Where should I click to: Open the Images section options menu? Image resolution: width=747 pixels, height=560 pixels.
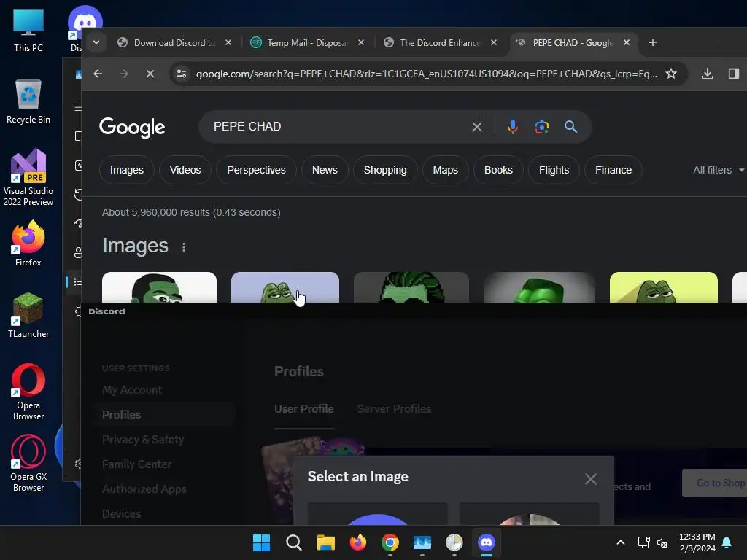pyautogui.click(x=184, y=246)
